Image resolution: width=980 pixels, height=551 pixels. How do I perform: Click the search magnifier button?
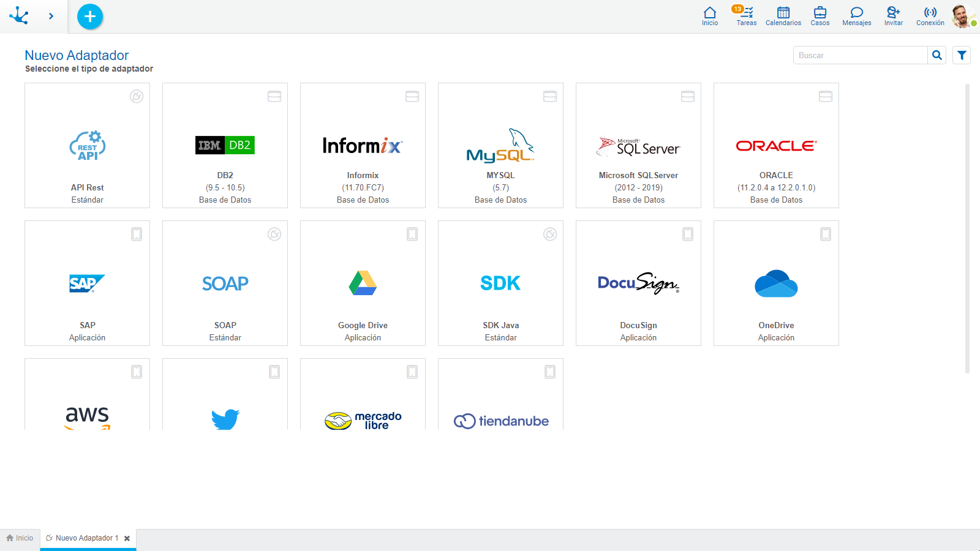click(x=937, y=55)
